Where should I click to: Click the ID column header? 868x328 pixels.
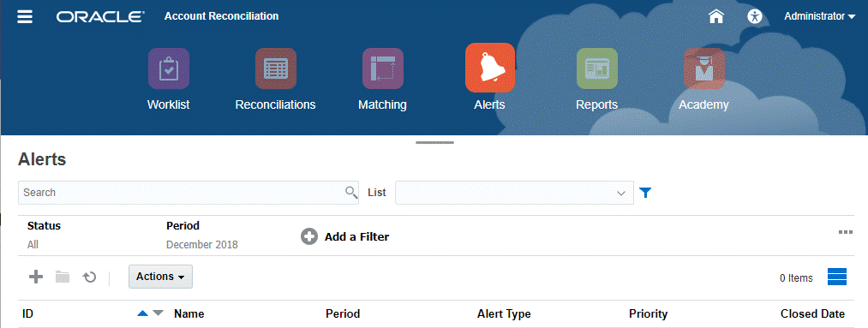(x=28, y=313)
